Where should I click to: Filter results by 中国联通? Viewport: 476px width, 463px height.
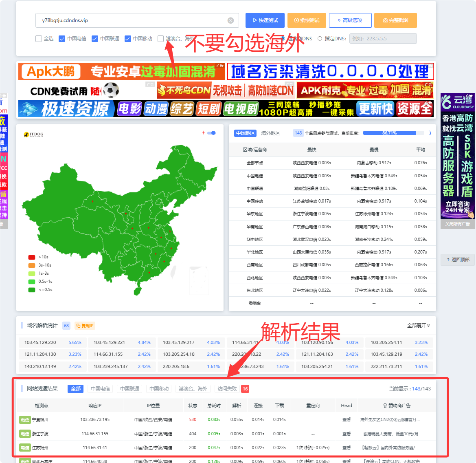click(129, 389)
